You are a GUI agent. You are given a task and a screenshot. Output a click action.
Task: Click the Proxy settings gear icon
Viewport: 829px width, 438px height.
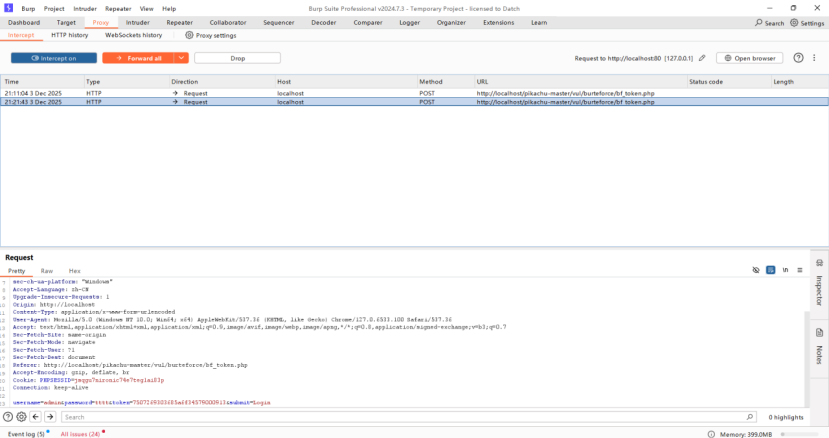[189, 35]
